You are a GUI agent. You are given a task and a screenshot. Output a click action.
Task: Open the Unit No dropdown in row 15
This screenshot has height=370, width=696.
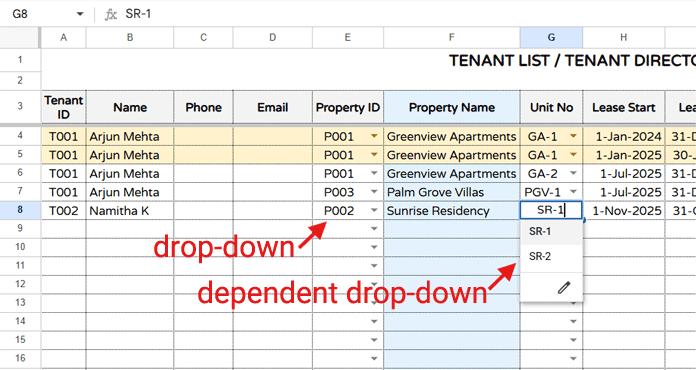573,340
